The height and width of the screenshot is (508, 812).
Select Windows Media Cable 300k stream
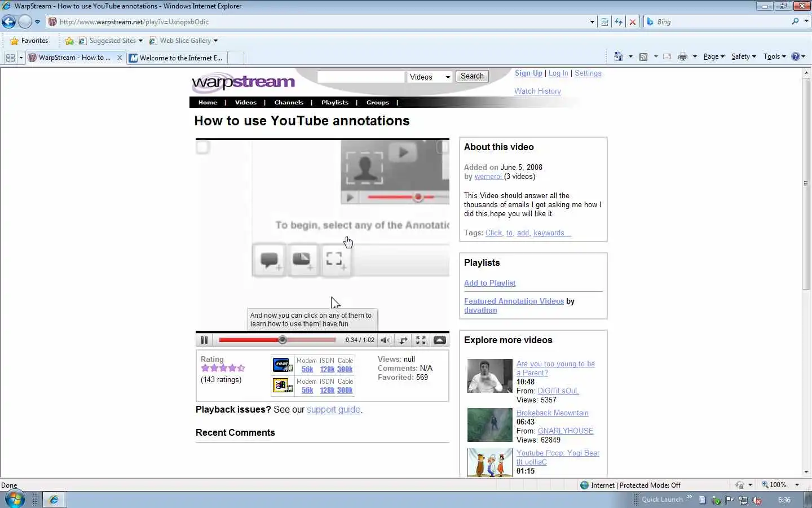[345, 390]
